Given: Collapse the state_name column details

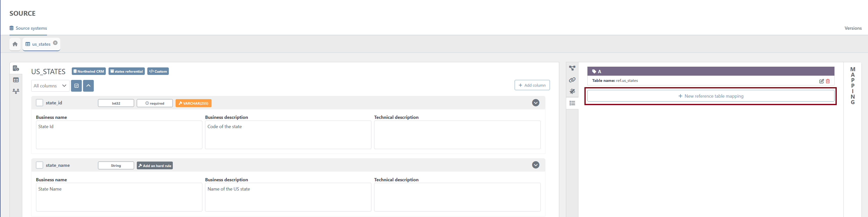Looking at the screenshot, I should (x=536, y=165).
